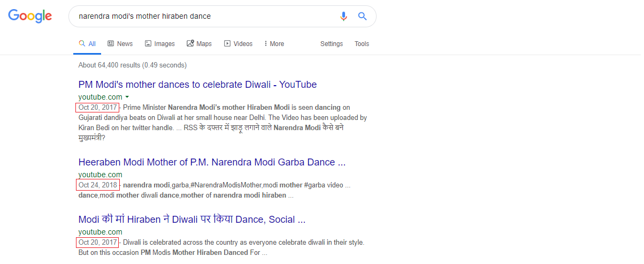Click the Google logo
The image size is (644, 264).
coord(30,16)
